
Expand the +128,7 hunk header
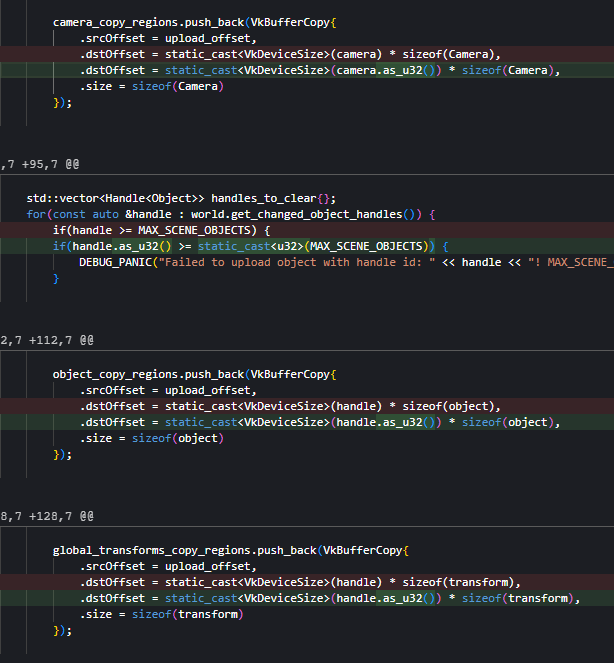(x=47, y=515)
